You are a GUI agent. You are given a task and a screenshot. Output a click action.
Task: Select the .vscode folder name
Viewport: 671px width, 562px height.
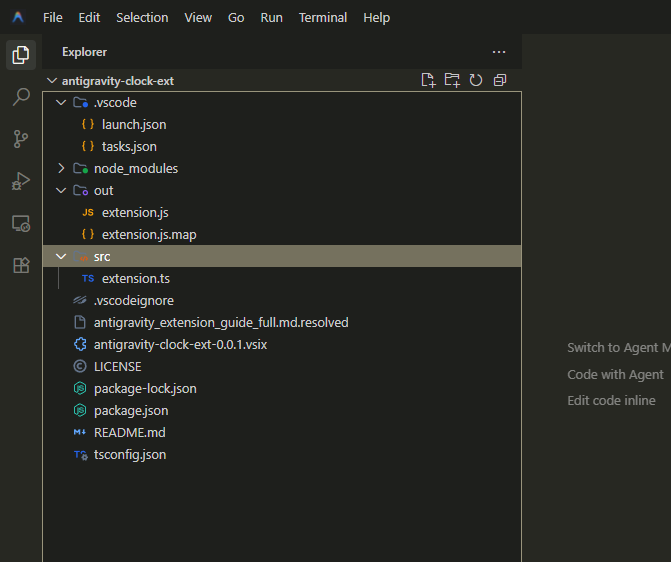(x=115, y=103)
